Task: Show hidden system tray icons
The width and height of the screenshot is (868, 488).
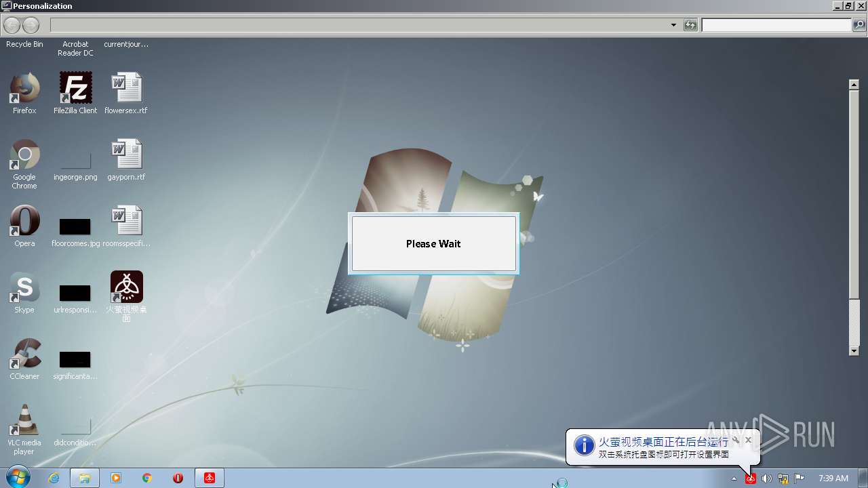Action: pyautogui.click(x=734, y=479)
